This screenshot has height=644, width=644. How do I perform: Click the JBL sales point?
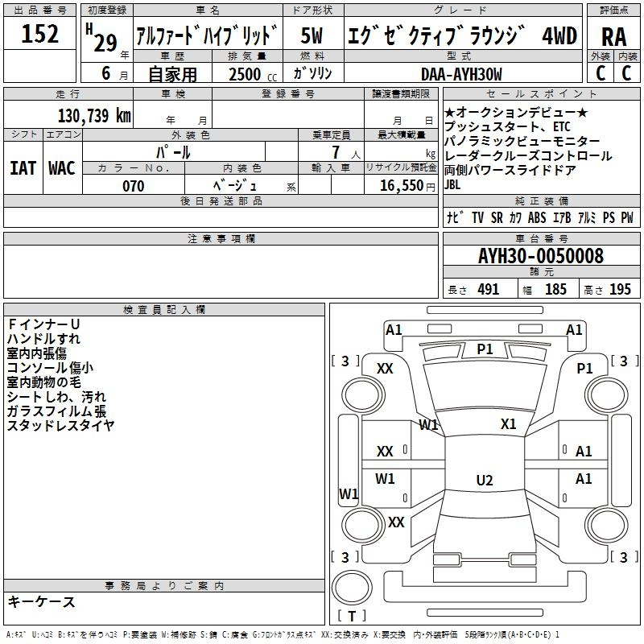452,185
